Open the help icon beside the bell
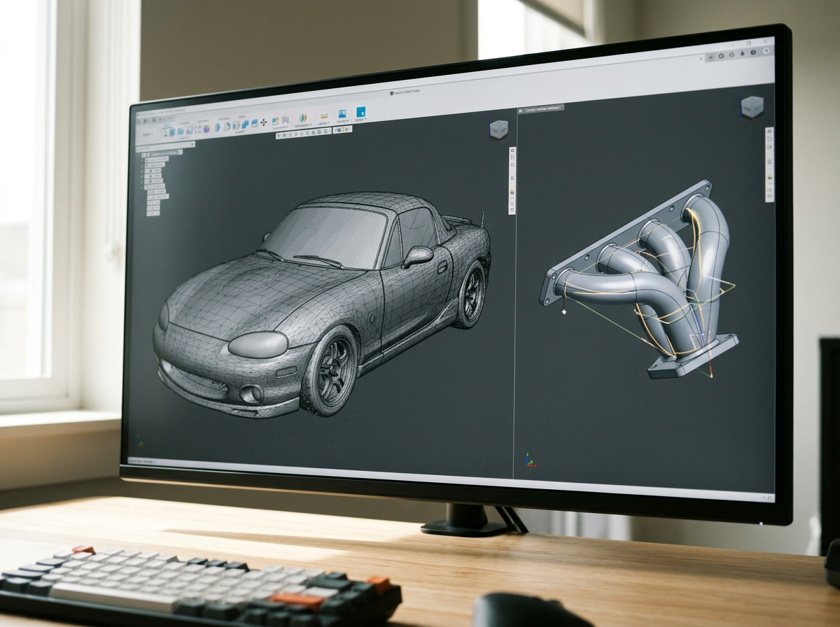The width and height of the screenshot is (840, 627). pos(753,52)
